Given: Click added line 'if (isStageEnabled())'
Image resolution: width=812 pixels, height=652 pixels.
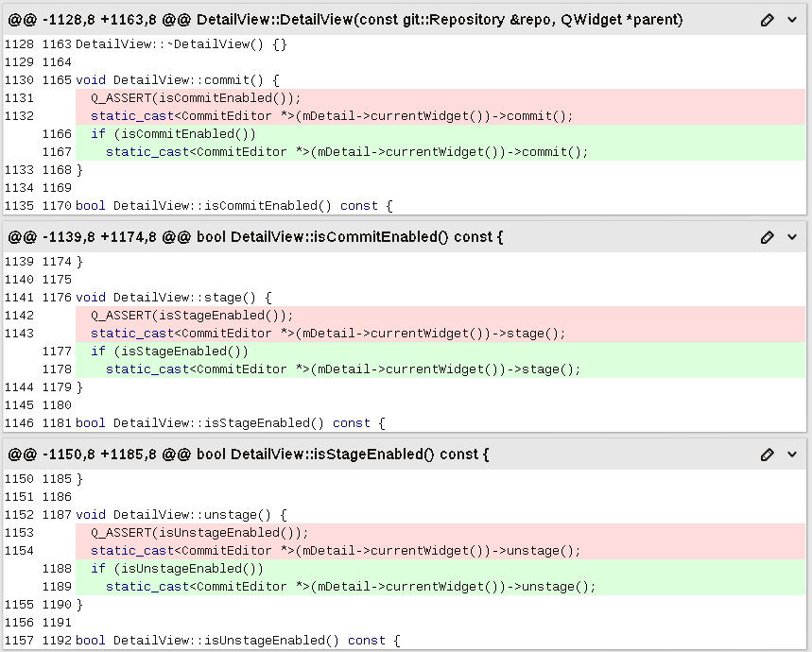Looking at the screenshot, I should click(x=441, y=352).
